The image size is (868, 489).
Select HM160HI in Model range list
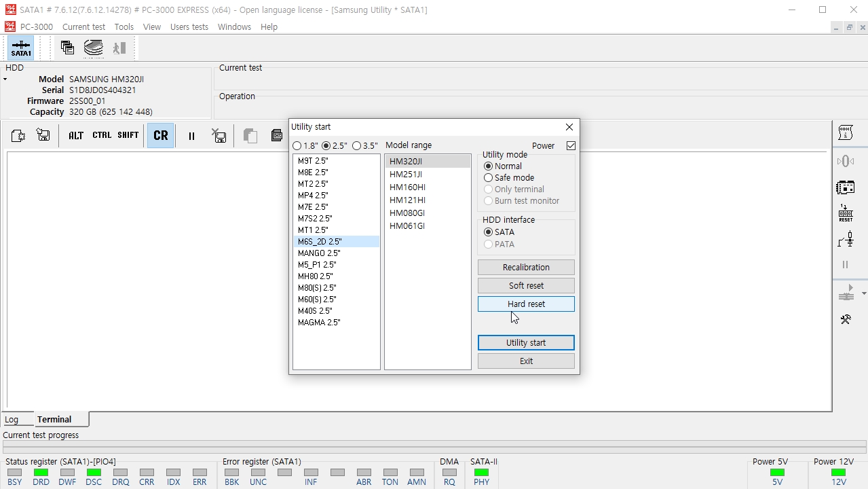tap(407, 187)
